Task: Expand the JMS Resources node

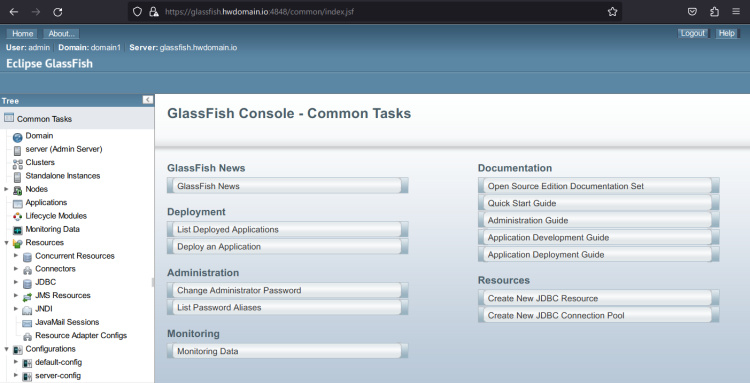Action: click(16, 295)
